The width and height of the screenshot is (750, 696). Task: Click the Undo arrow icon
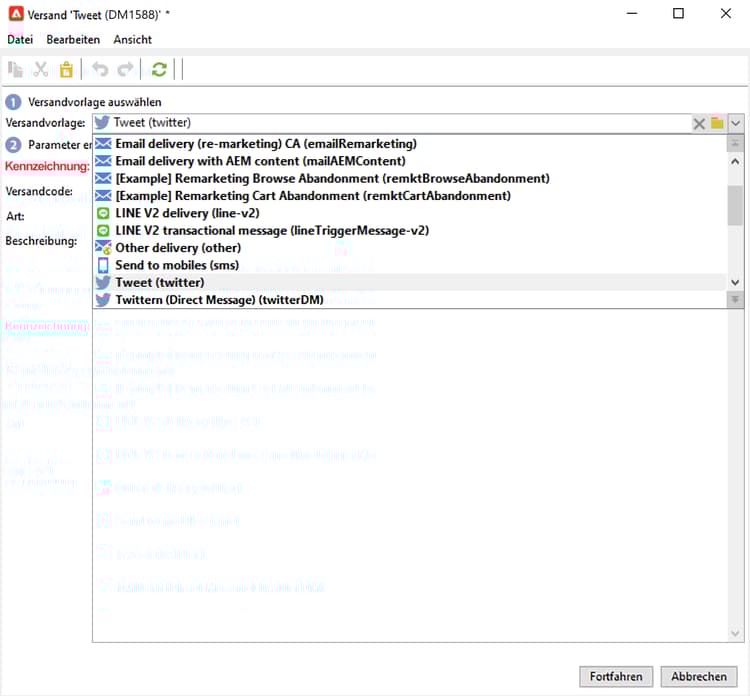pos(100,70)
